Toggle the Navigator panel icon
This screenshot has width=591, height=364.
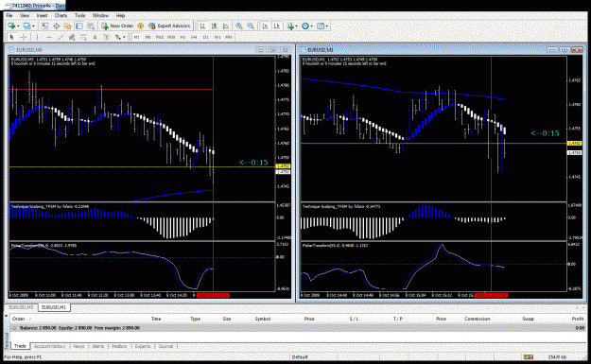tap(67, 26)
